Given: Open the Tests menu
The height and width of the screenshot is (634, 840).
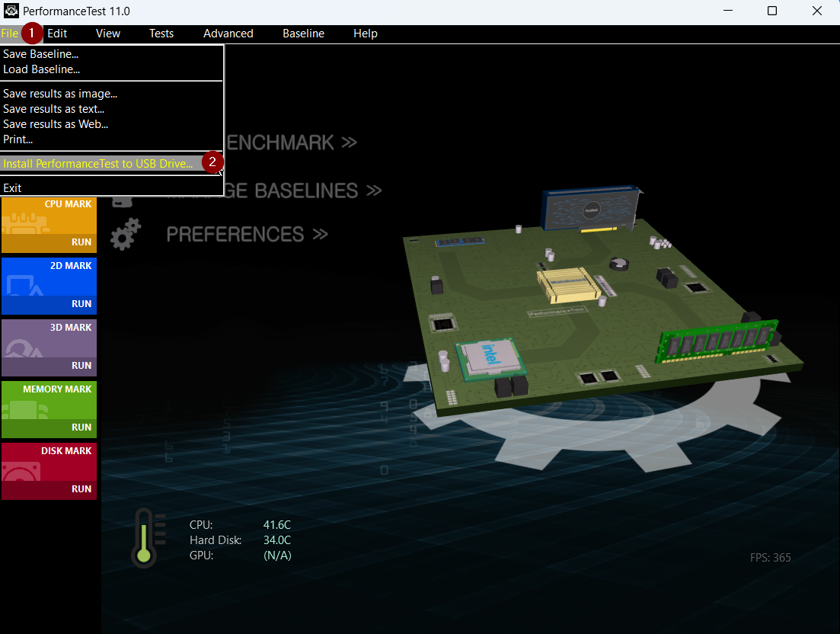Looking at the screenshot, I should tap(161, 34).
